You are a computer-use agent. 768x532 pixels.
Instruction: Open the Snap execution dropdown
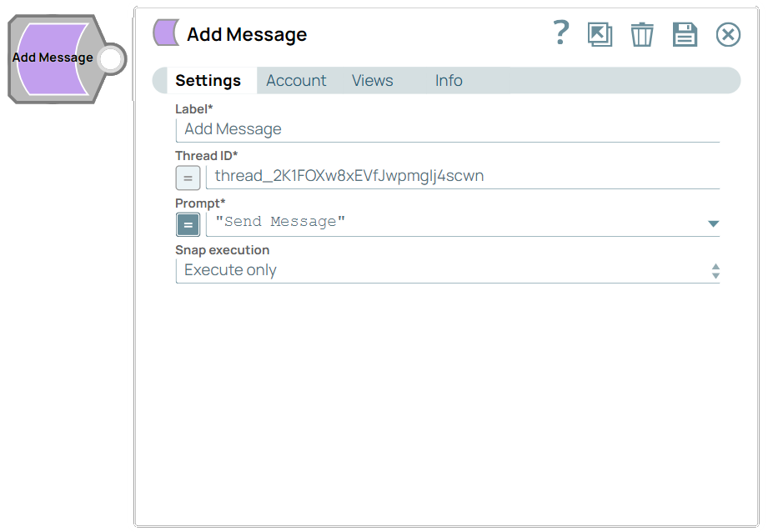[x=448, y=269]
